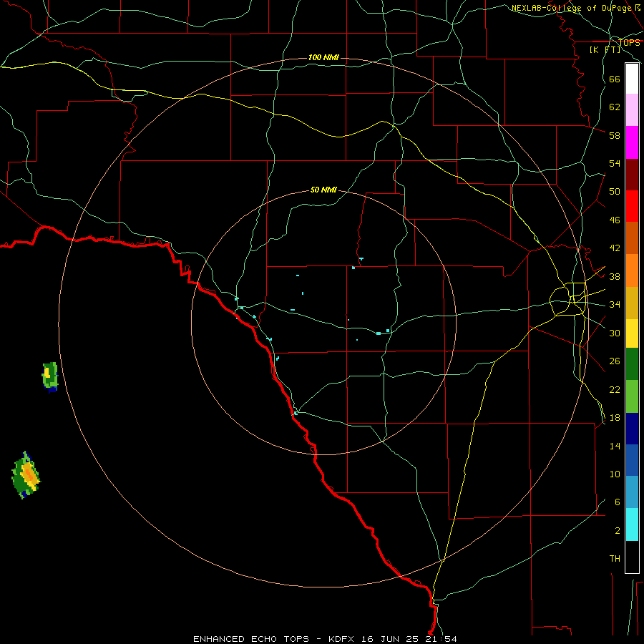
Task: Click the black TH threshold swatch
Action: tap(632, 557)
